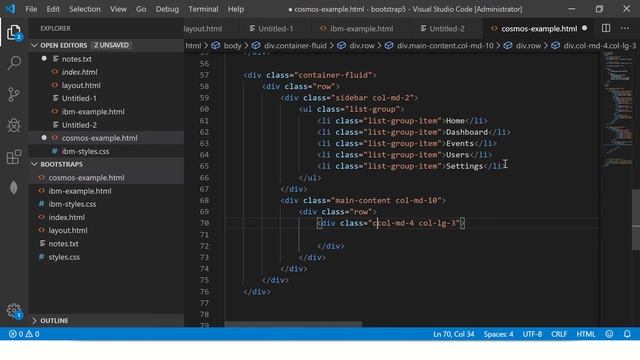Open ibm-styles.css in Bootstrap5 folder
Viewport: 640px width, 360px height.
click(72, 204)
